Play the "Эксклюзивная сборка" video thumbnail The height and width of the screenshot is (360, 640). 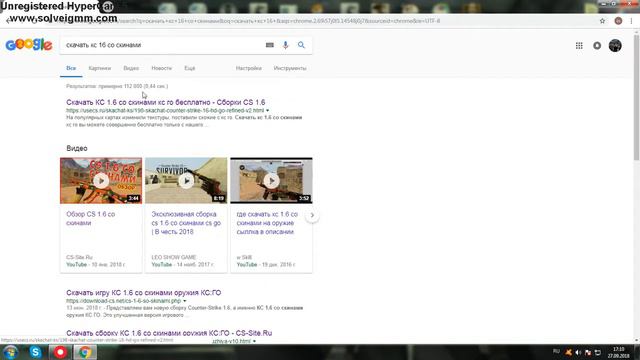click(186, 180)
